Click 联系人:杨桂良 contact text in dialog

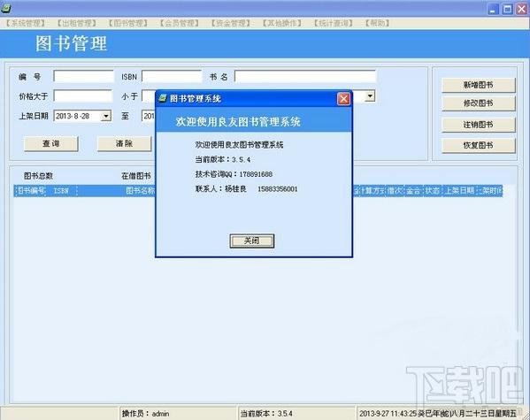pyautogui.click(x=246, y=189)
